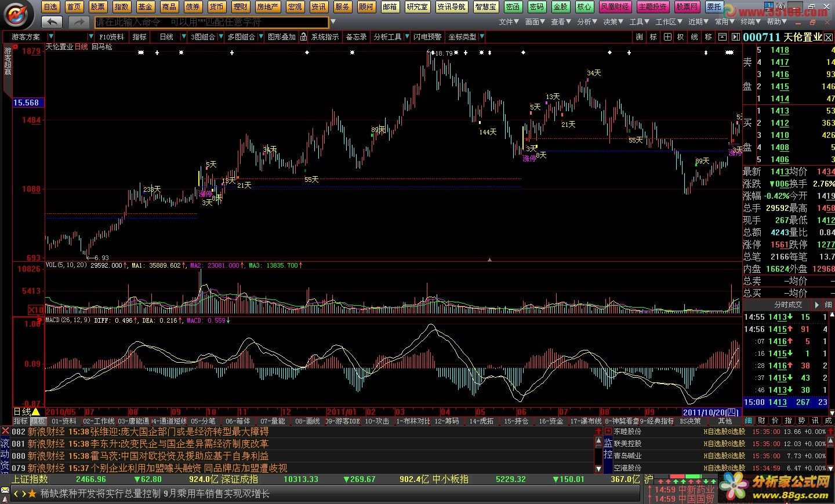The width and height of the screenshot is (835, 504).
Task: Click the 首页 home button
Action: [74, 7]
